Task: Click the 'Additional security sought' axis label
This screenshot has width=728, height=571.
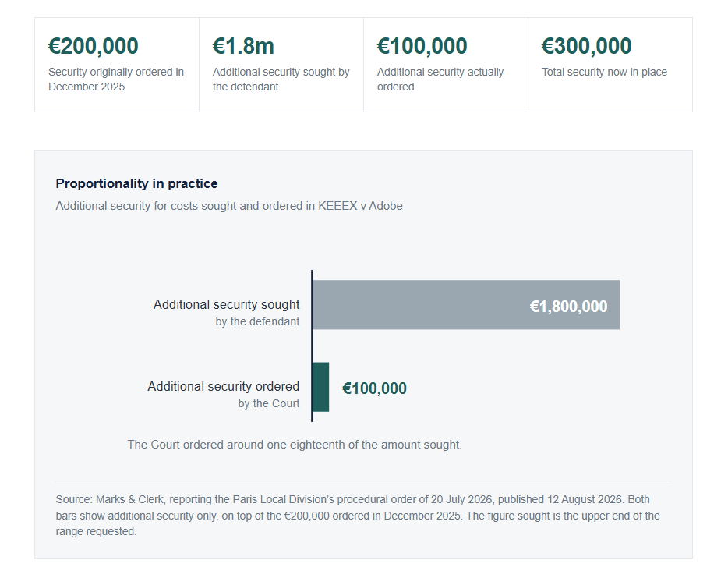Action: point(227,304)
